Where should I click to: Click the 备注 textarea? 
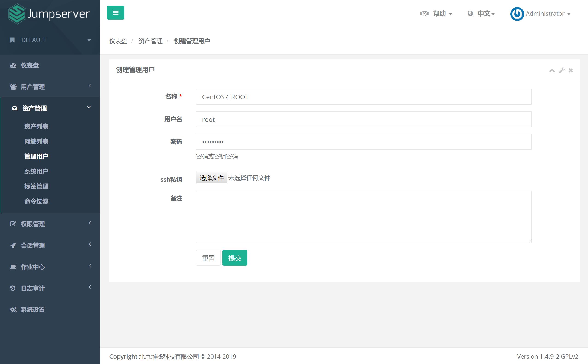[364, 217]
